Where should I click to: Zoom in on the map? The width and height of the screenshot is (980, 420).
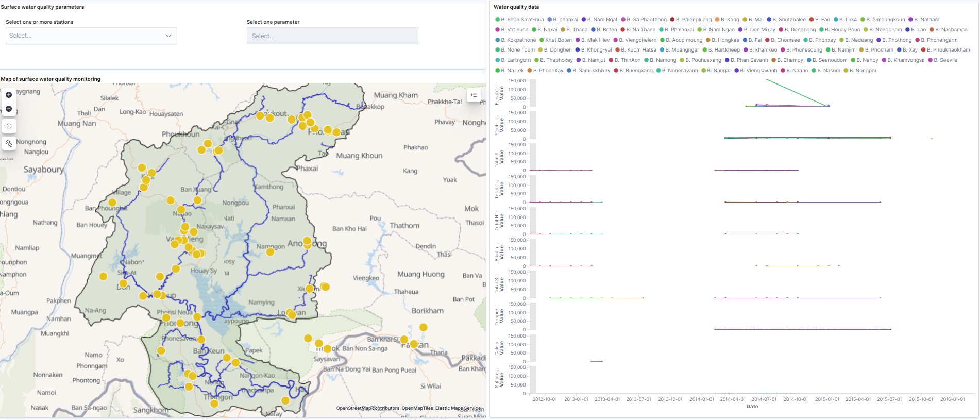[x=9, y=95]
